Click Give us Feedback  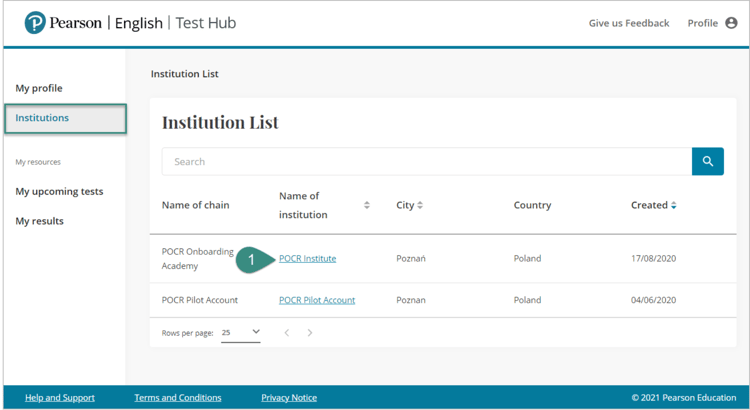pos(629,23)
